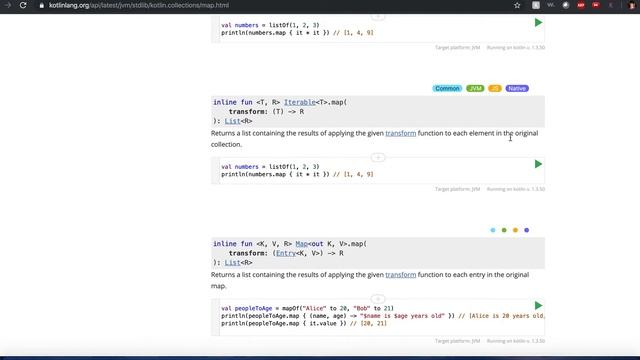Run the sample under the Iterable map signature
The image size is (640, 360).
(x=538, y=164)
